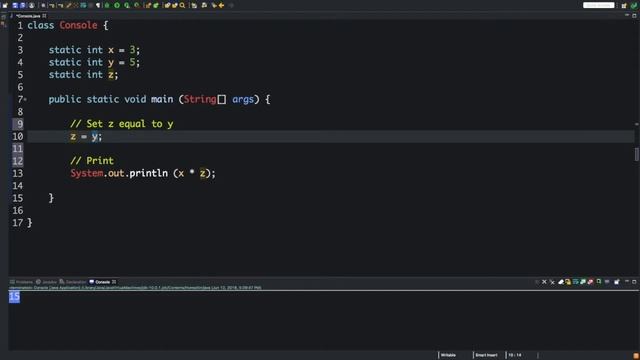Click the Writable status bar entry
Image resolution: width=640 pixels, height=360 pixels.
[448, 355]
